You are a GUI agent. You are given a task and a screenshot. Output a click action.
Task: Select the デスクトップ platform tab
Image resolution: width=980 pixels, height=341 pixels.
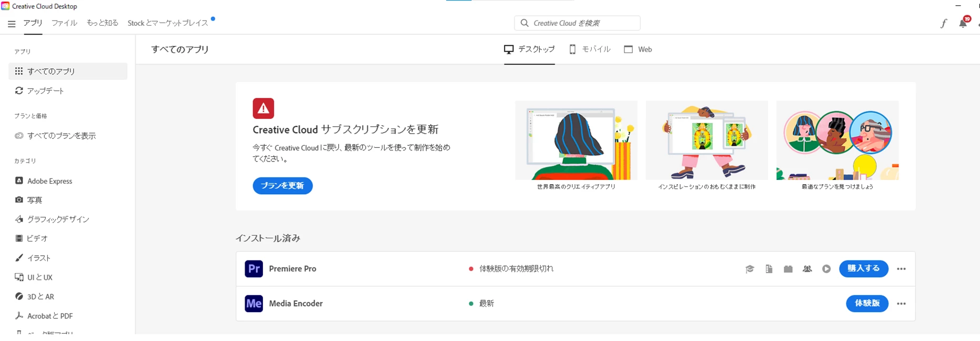click(x=529, y=49)
